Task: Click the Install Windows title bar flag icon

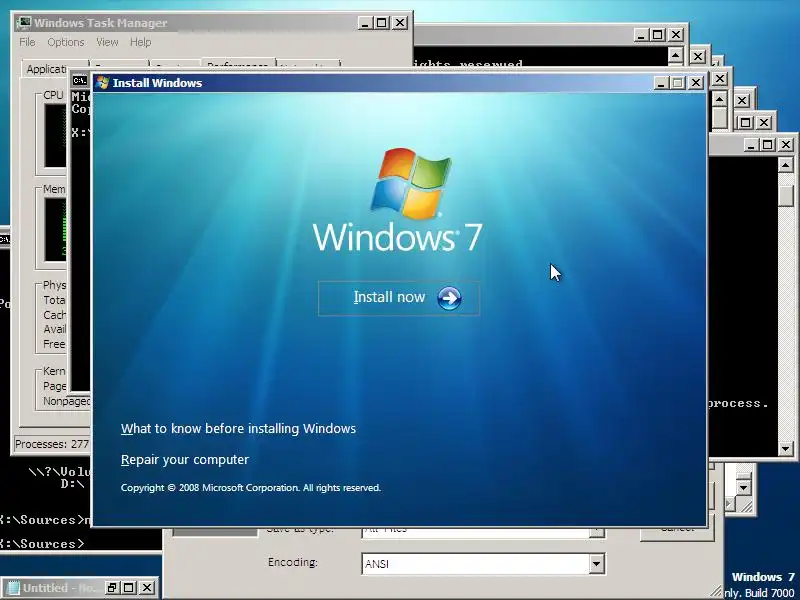Action: 103,83
